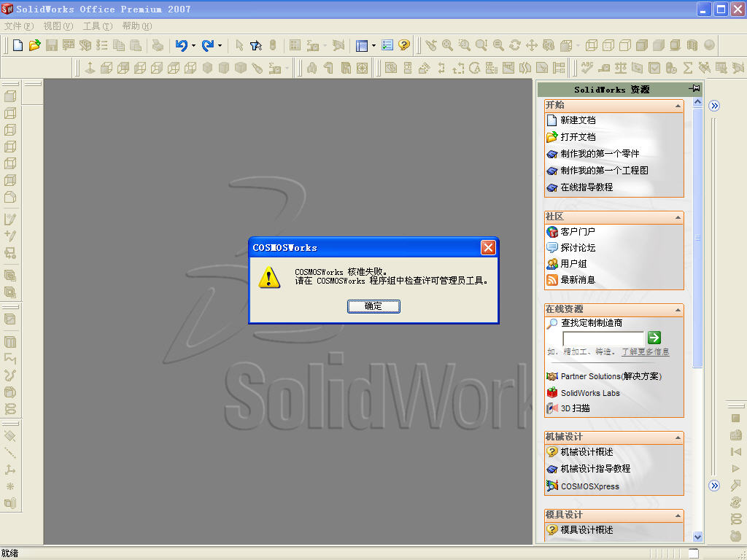Click the Options checklist toolbar icon
Viewport: 747px width, 560px height.
tap(387, 45)
